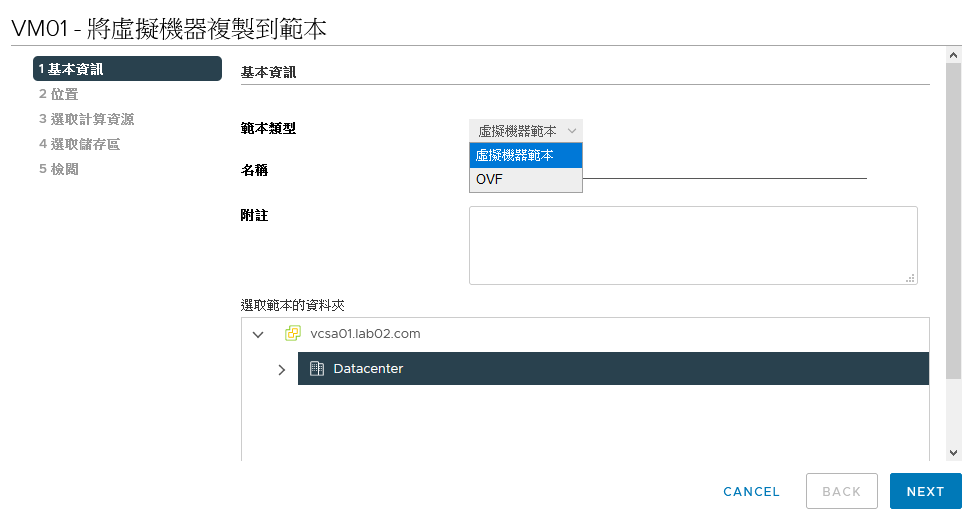Go to step 2 位置

[x=59, y=94]
